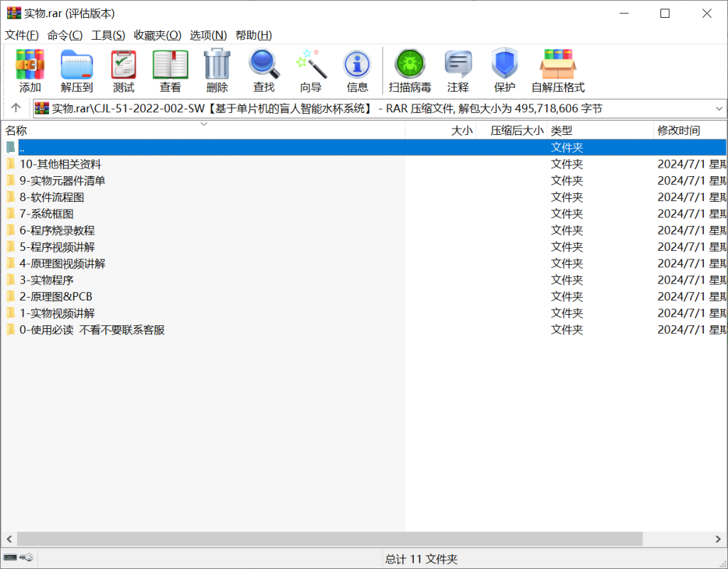Open the 文件(F) menu

pos(22,35)
